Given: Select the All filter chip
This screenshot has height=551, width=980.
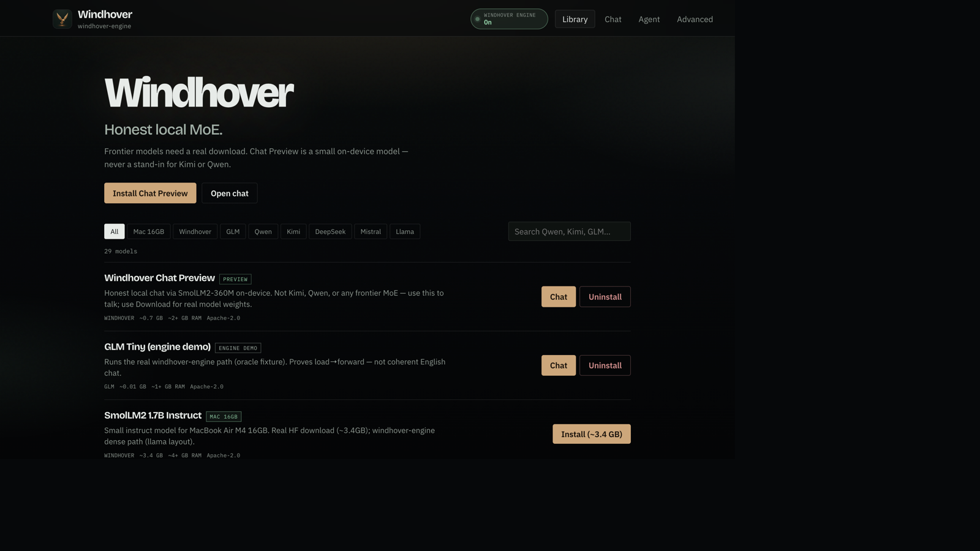Looking at the screenshot, I should (x=115, y=231).
